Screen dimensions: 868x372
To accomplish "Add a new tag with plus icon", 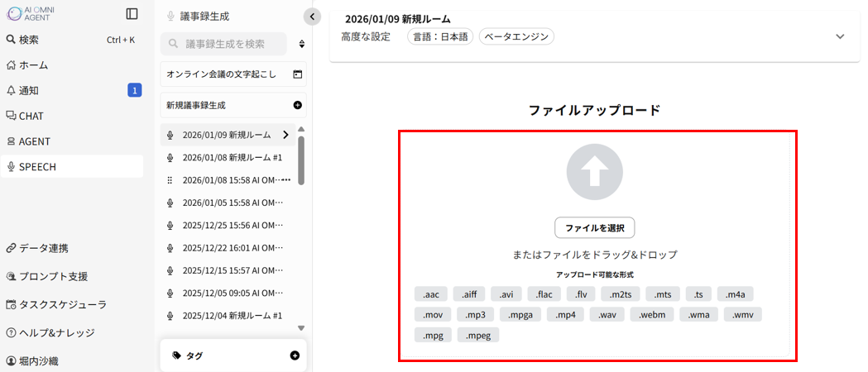I will [295, 355].
